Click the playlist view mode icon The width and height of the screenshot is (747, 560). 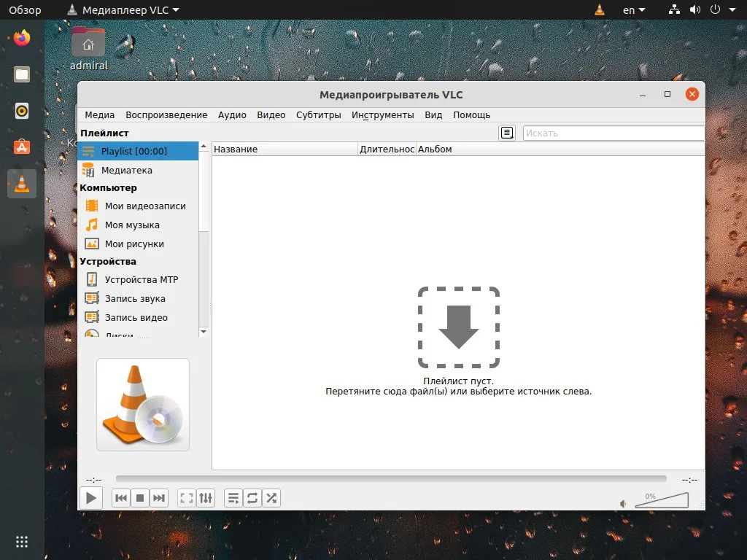(233, 497)
